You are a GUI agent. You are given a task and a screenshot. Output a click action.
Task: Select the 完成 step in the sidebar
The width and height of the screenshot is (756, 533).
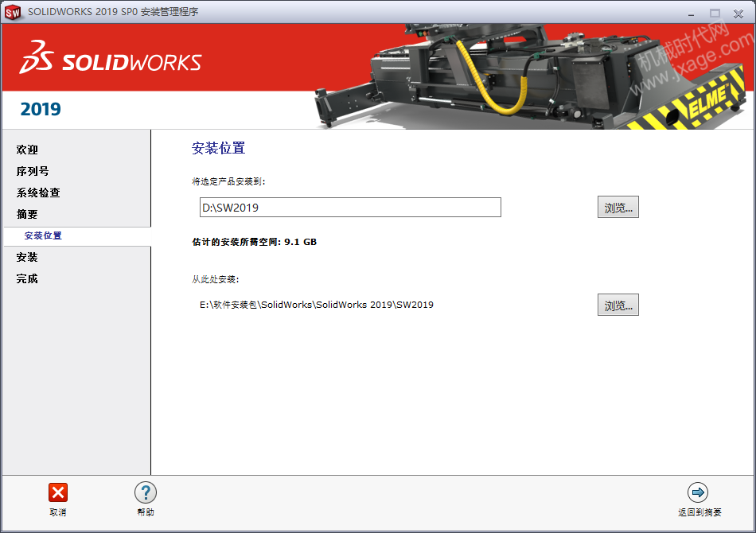(27, 278)
